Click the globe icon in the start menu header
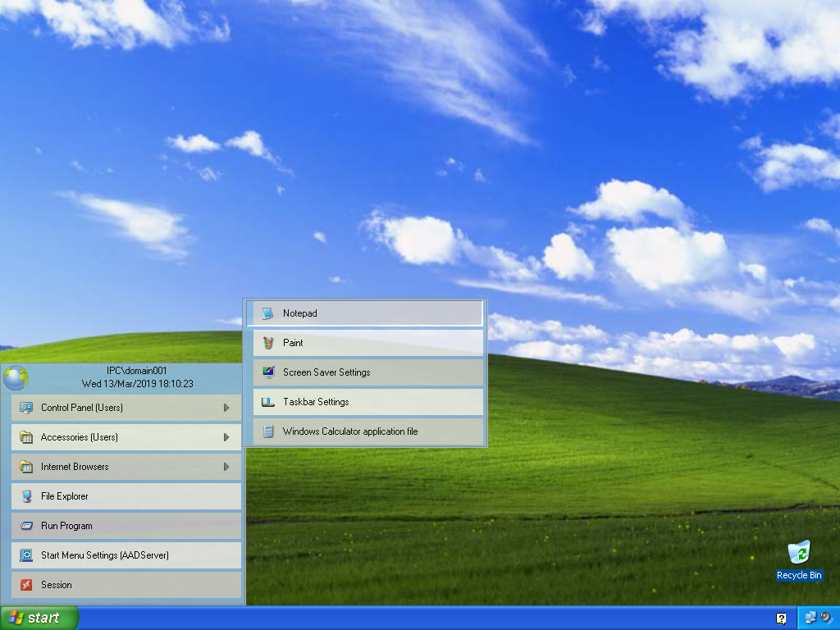 click(16, 377)
